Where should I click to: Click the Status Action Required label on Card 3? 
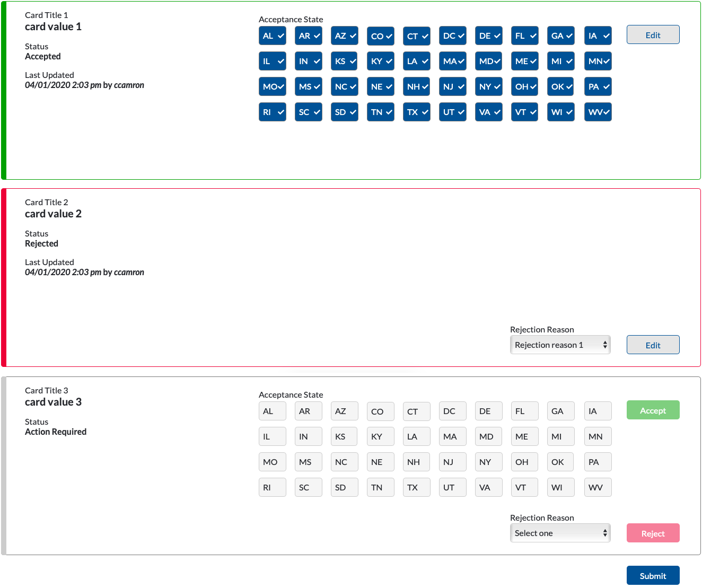[x=55, y=432]
